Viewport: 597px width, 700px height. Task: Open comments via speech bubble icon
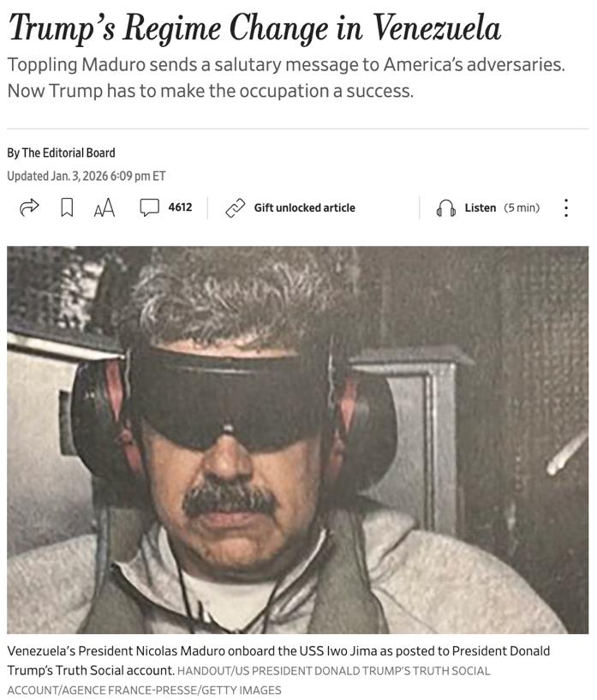[x=150, y=207]
